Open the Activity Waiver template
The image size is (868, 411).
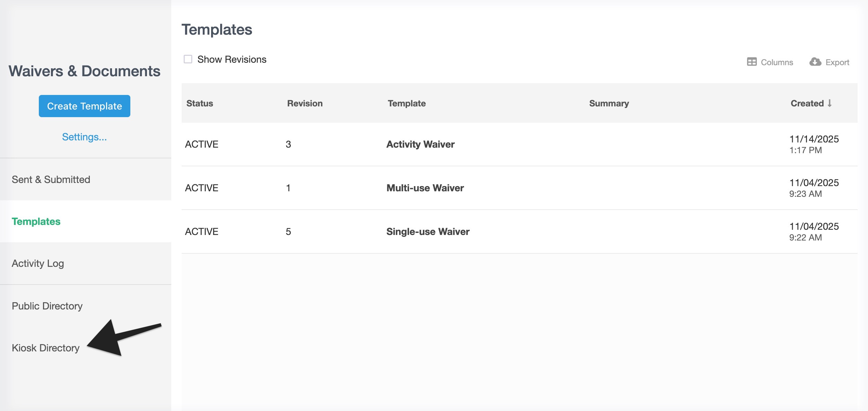tap(420, 144)
